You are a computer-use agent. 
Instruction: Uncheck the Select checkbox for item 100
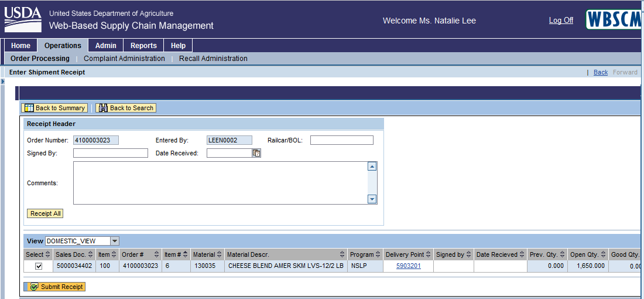coord(39,266)
